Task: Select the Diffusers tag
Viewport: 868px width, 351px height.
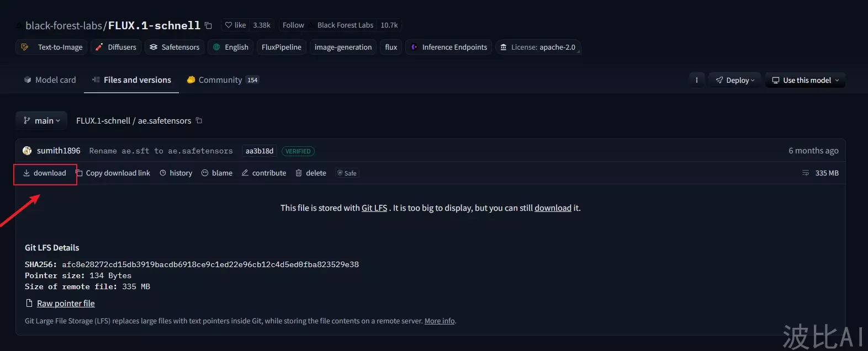Action: click(x=116, y=47)
